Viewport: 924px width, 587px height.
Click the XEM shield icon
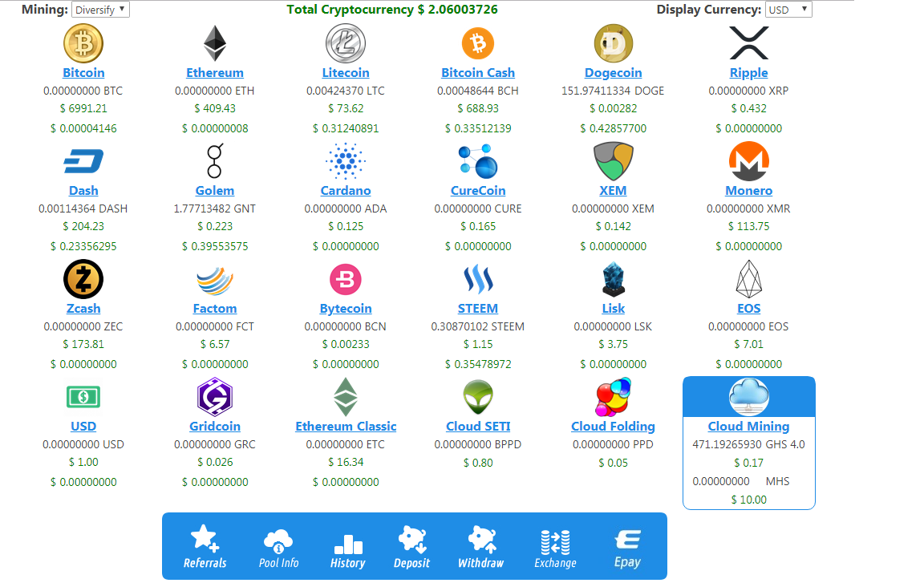point(613,161)
